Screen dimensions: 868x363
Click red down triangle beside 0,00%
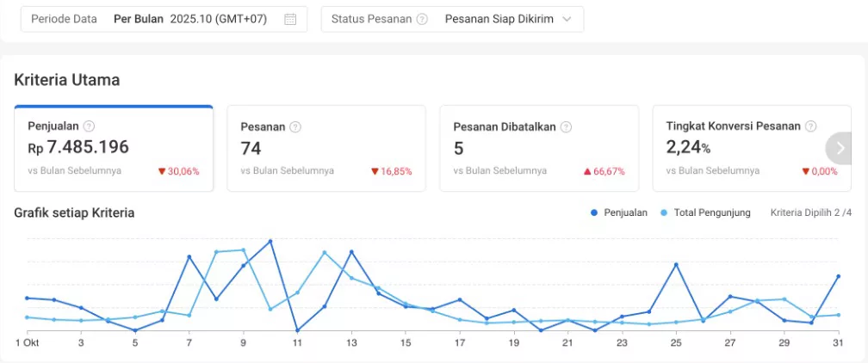click(805, 171)
